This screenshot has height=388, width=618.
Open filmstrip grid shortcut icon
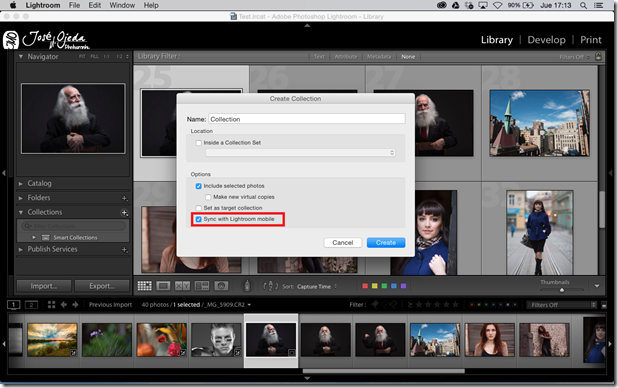point(51,305)
